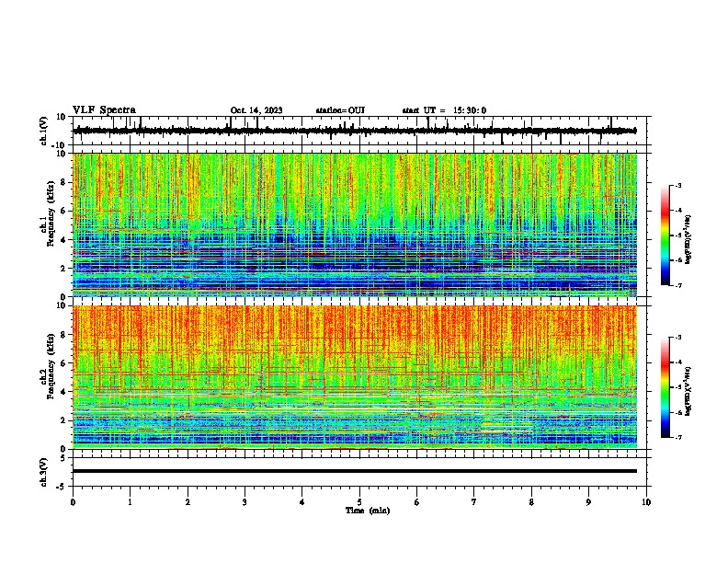Click time axis tick label "9"
Image resolution: width=728 pixels, height=563 pixels.
click(x=588, y=502)
